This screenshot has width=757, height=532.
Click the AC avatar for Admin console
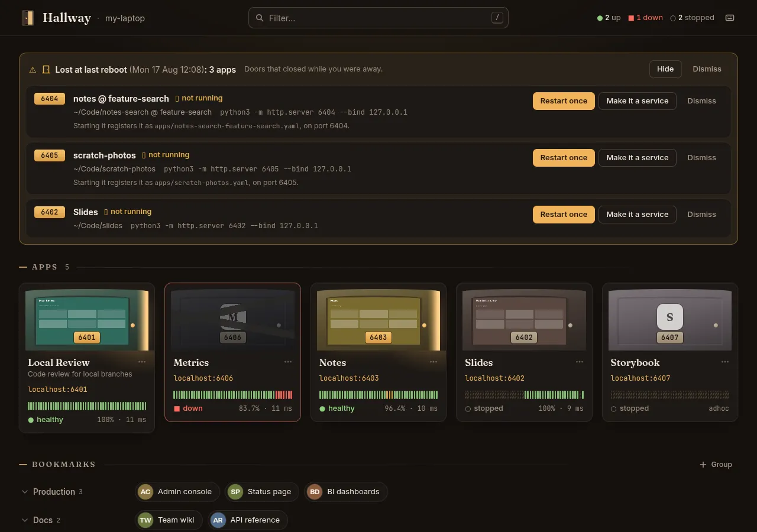[x=145, y=492]
